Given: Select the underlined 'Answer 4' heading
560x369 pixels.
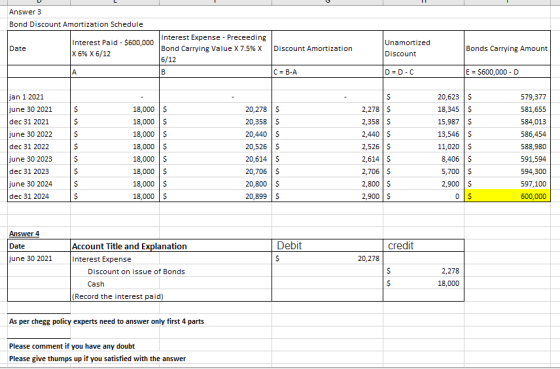Looking at the screenshot, I should click(24, 234).
